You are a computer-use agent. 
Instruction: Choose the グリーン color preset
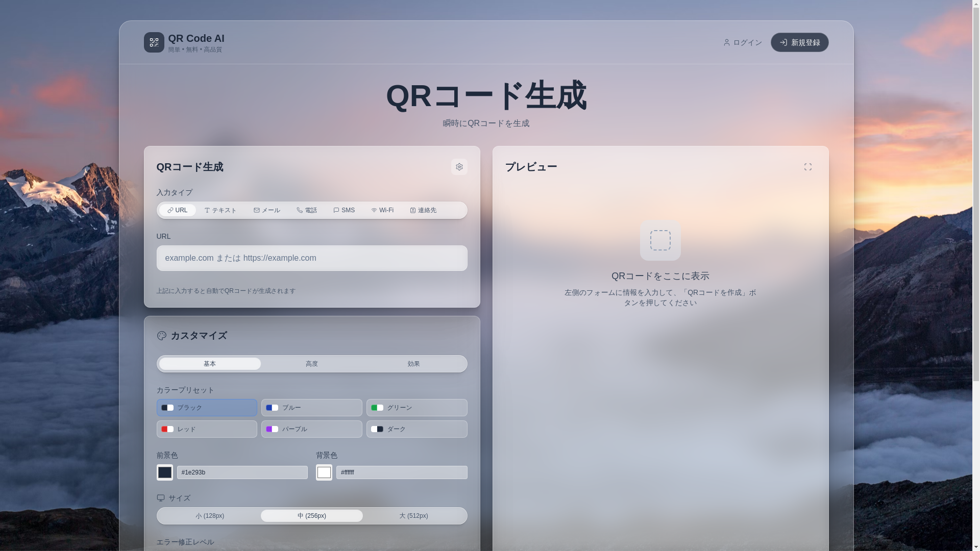pos(416,408)
